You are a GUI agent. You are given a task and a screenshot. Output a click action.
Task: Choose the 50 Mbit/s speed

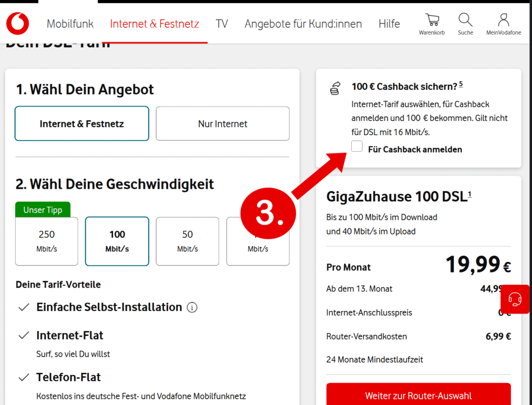[x=188, y=241]
